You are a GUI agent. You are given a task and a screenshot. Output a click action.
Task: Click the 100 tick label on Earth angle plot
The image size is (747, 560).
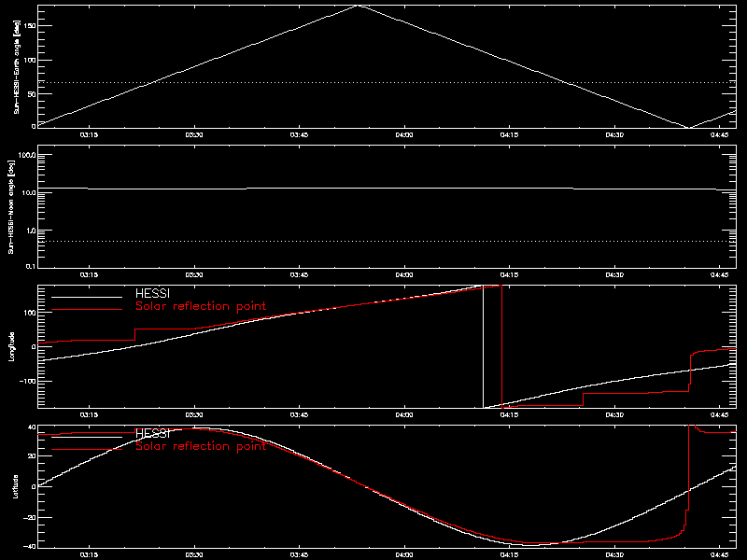(x=31, y=60)
